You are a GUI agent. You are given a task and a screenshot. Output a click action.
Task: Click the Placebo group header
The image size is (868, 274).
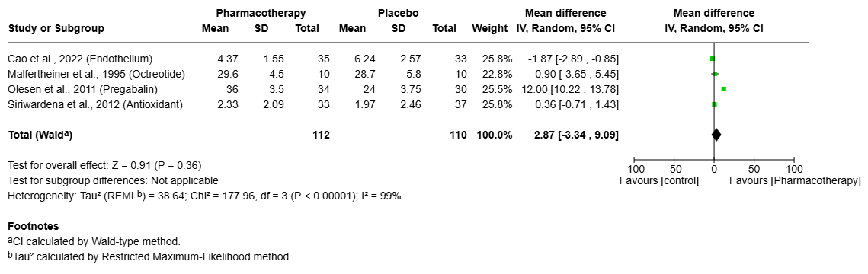pyautogui.click(x=398, y=13)
